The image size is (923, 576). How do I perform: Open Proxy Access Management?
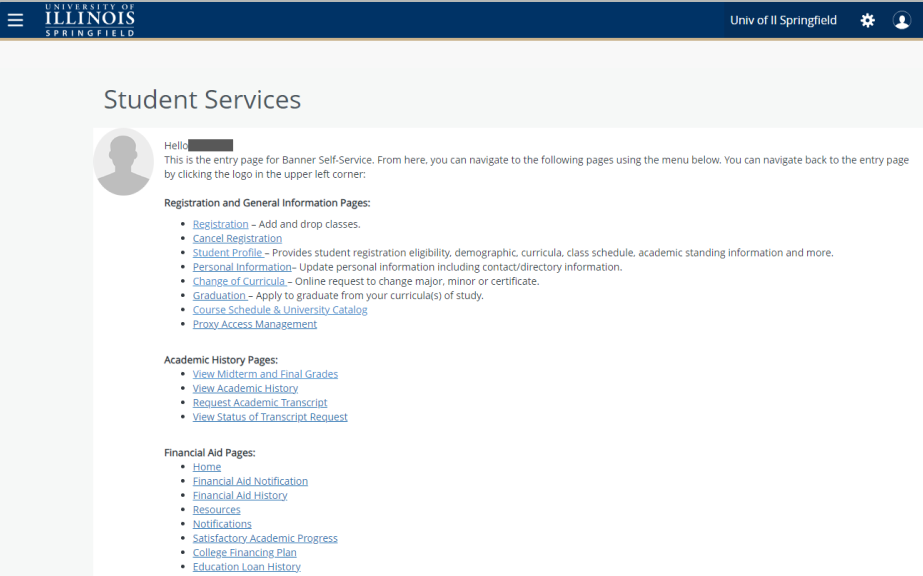click(254, 323)
